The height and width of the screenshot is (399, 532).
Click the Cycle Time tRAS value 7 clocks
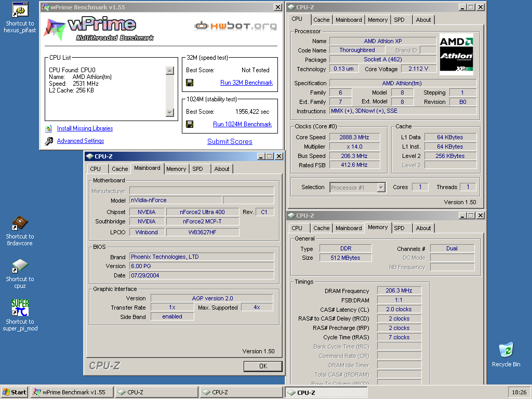(399, 337)
